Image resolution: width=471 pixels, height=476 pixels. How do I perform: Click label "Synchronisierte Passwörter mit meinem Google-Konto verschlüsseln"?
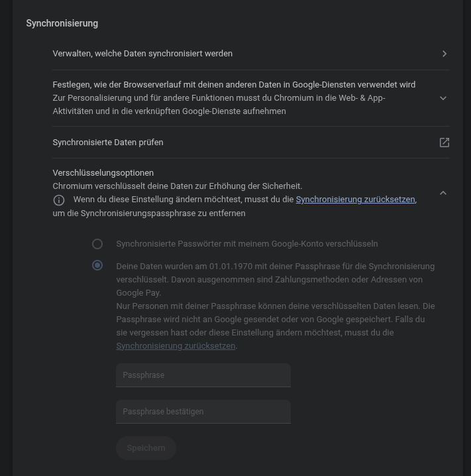pos(246,244)
